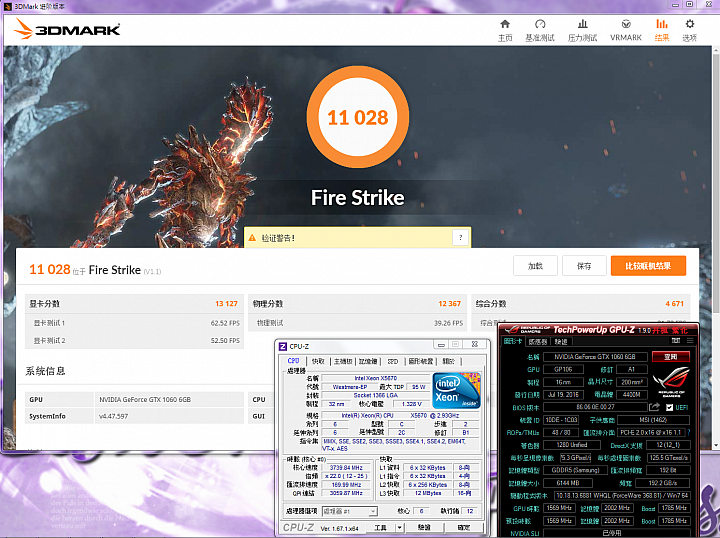The height and width of the screenshot is (538, 720).
Task: Click GPU-Z driver version field
Action: coord(622,495)
